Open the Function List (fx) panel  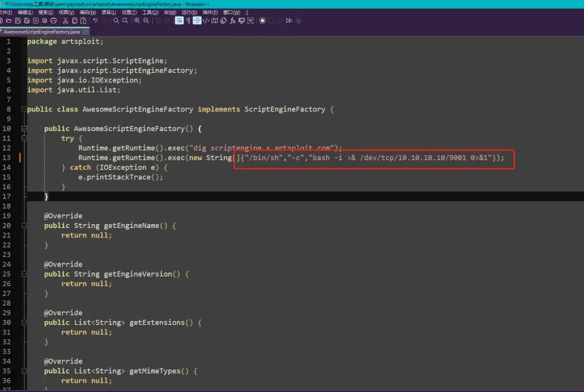coord(232,21)
